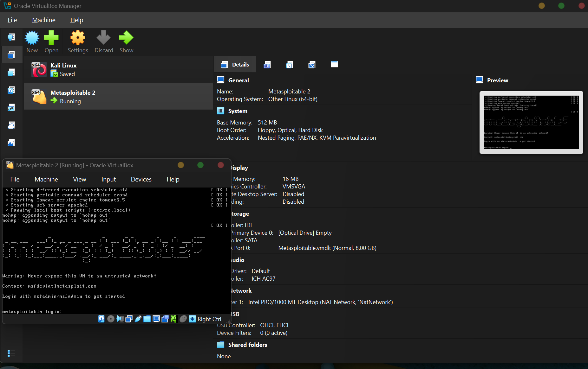The width and height of the screenshot is (588, 369).
Task: Open the Extensions tool in the left sidebar
Action: coord(11,73)
